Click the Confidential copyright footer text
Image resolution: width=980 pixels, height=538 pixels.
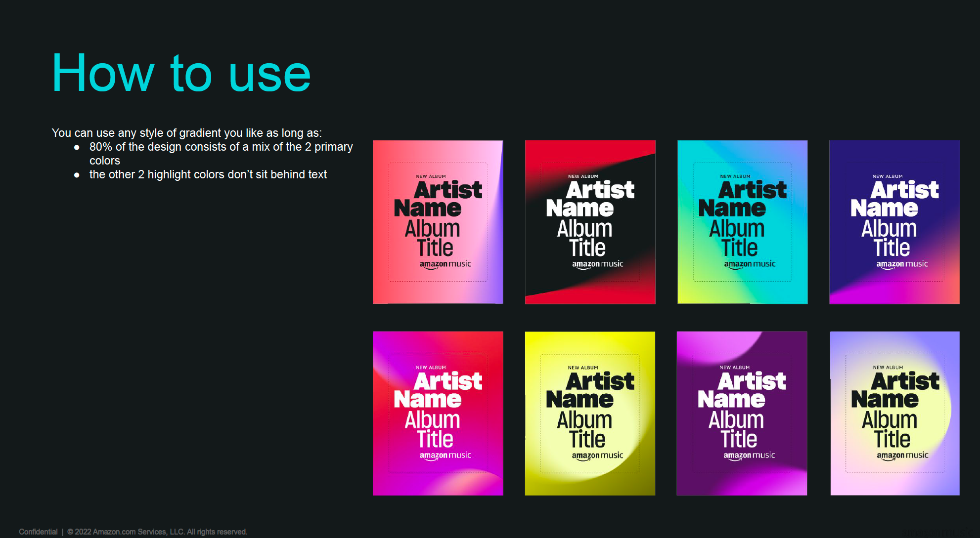pos(133,532)
